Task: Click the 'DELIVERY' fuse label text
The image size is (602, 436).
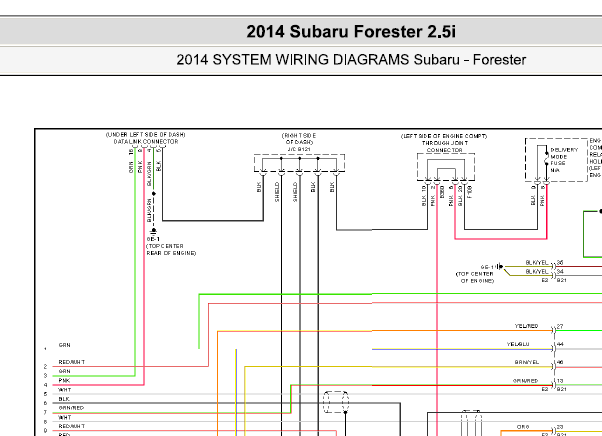Action: point(564,150)
